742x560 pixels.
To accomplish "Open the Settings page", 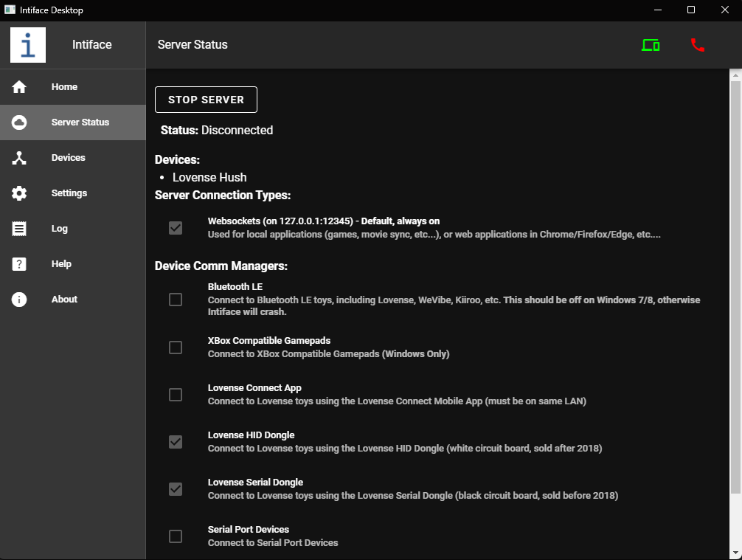I will [73, 193].
